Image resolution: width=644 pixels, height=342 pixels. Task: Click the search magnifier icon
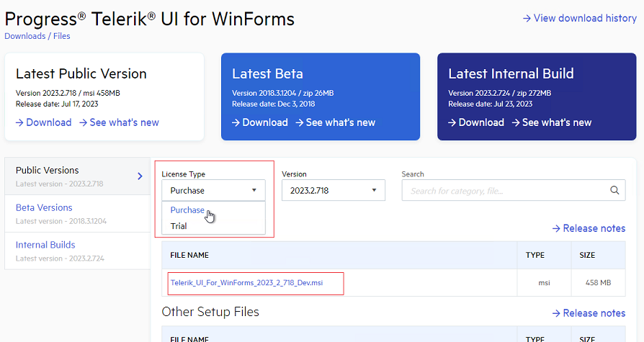(614, 190)
